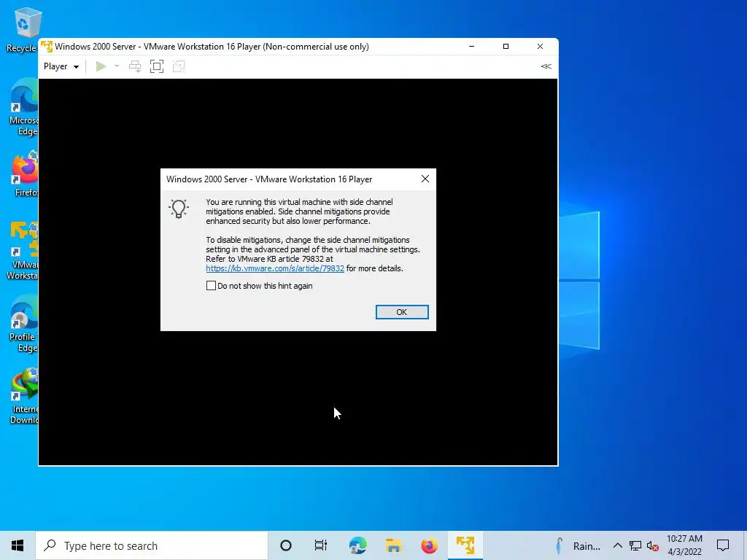Select the VMware Workstation desktop shortcut
Viewport: 747px width, 560px height.
pyautogui.click(x=23, y=251)
